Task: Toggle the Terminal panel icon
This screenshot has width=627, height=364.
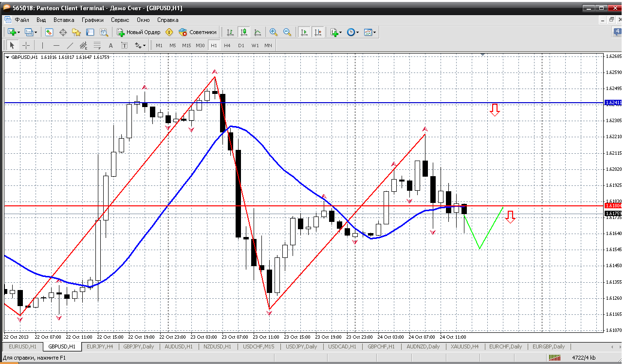Action: click(90, 32)
